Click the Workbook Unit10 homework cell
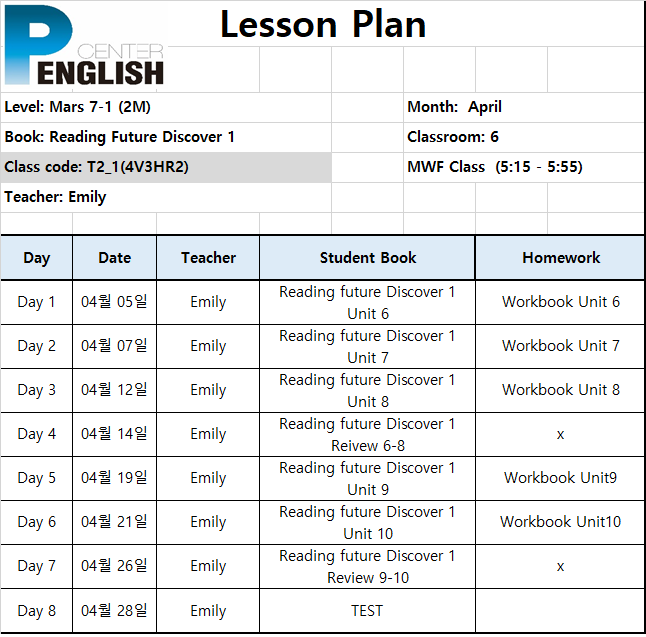Viewport: 646px width, 637px height. click(560, 522)
